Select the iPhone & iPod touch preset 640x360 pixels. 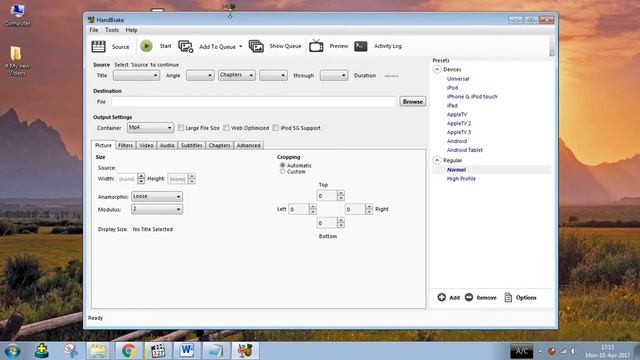pos(472,97)
